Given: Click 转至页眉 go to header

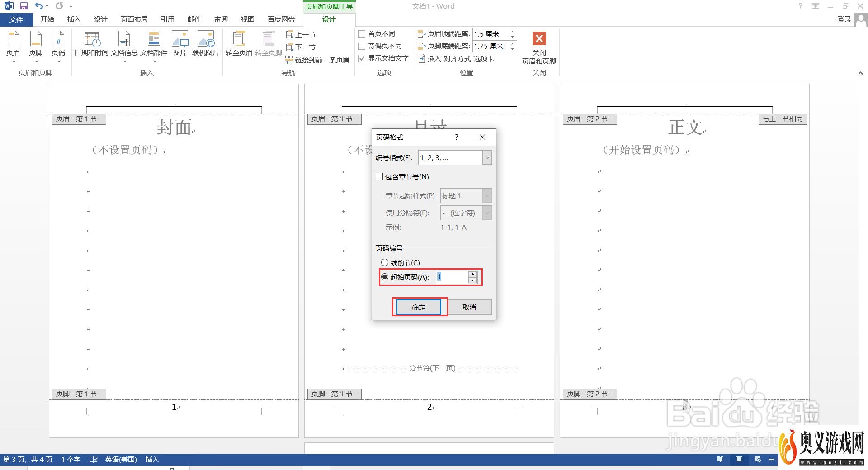Looking at the screenshot, I should click(239, 44).
